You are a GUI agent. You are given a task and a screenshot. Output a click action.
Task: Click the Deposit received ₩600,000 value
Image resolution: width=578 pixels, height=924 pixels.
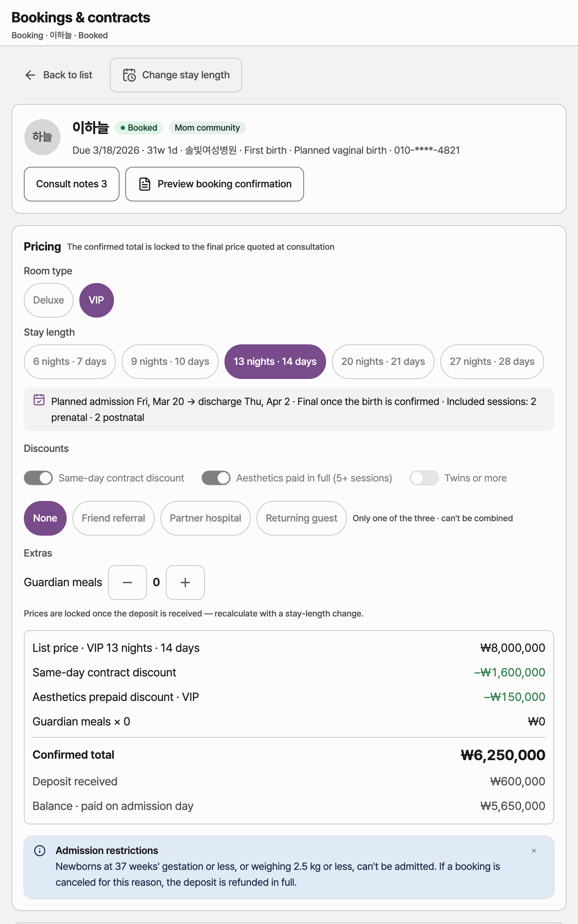coord(518,781)
